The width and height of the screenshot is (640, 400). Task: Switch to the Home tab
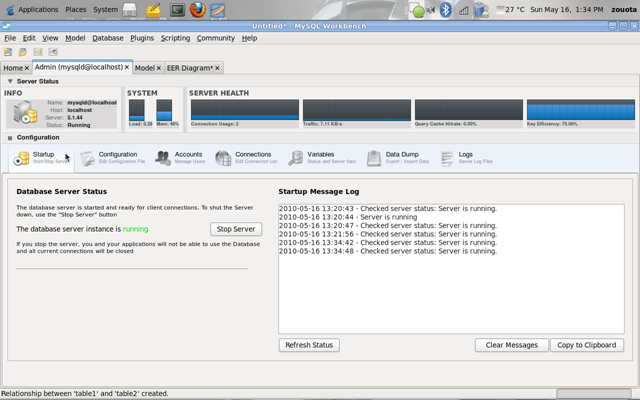point(13,68)
